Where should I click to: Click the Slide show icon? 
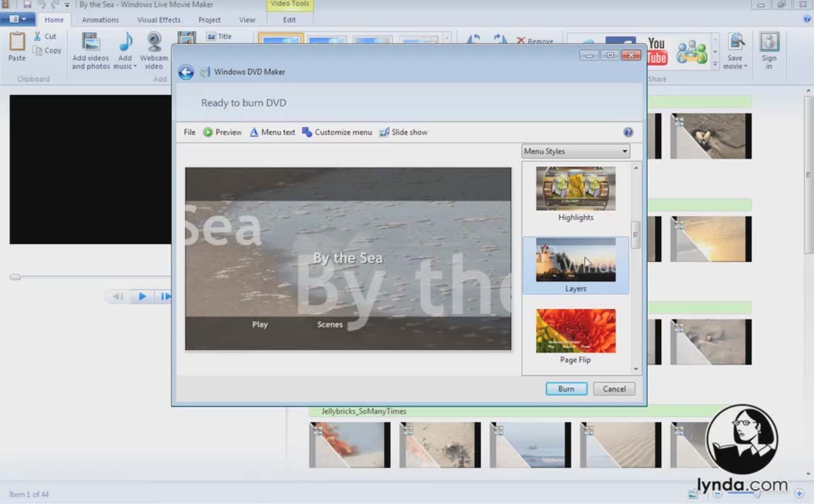click(x=384, y=132)
